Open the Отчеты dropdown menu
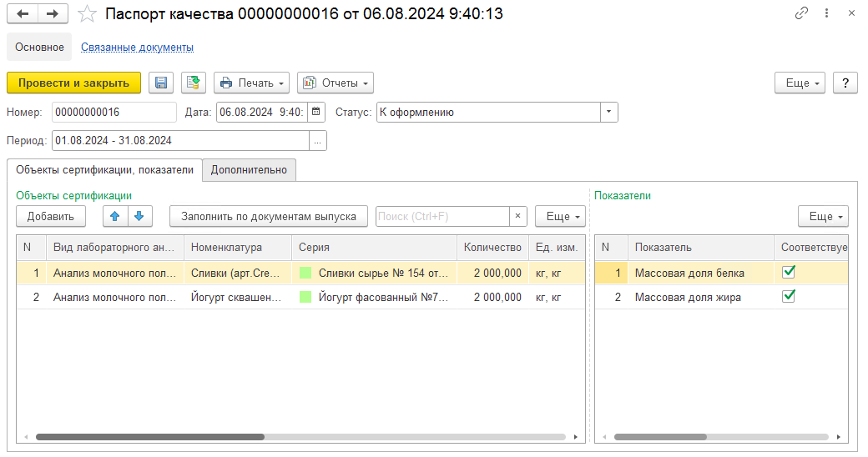Screen dimensions: 868x457 click(x=336, y=83)
